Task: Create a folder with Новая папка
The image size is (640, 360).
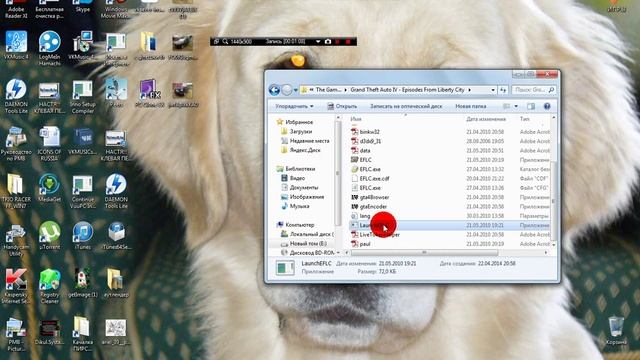Action: [471, 106]
